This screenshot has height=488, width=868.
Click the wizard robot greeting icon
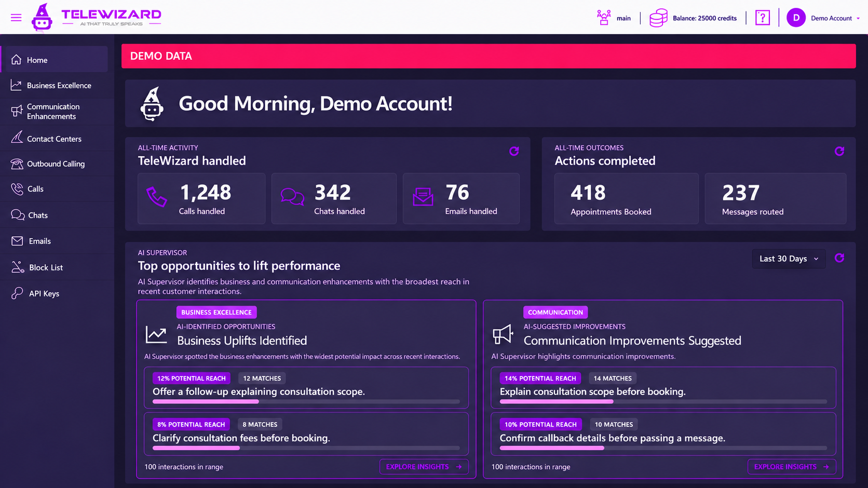pos(152,104)
